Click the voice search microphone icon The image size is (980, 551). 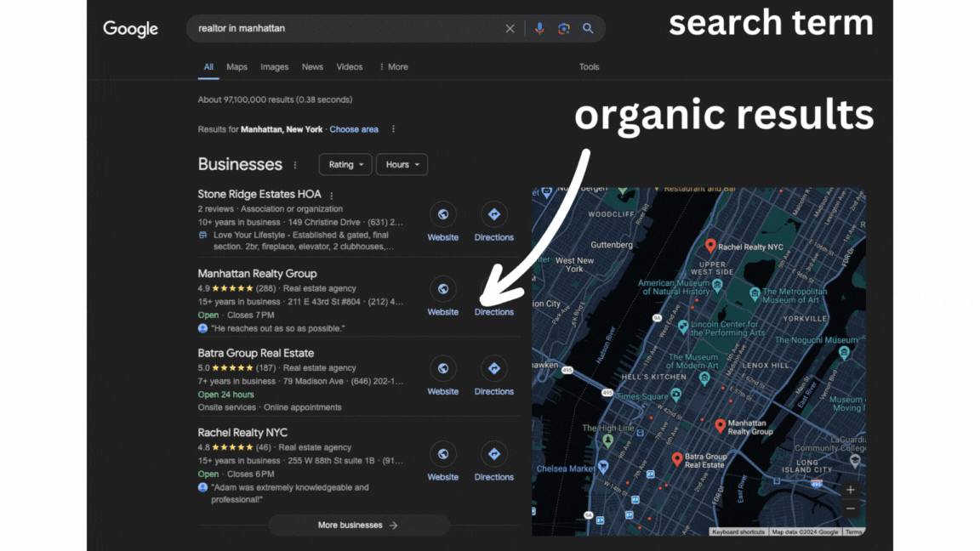[538, 28]
